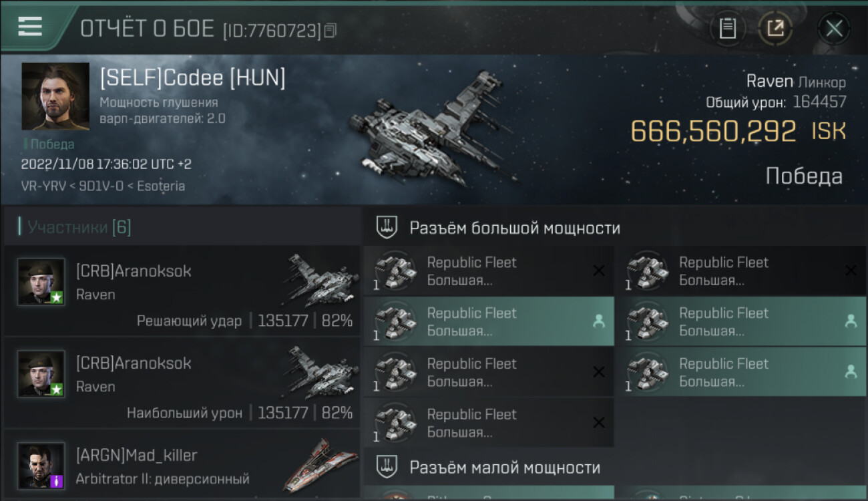Open the hamburger menu

30,27
